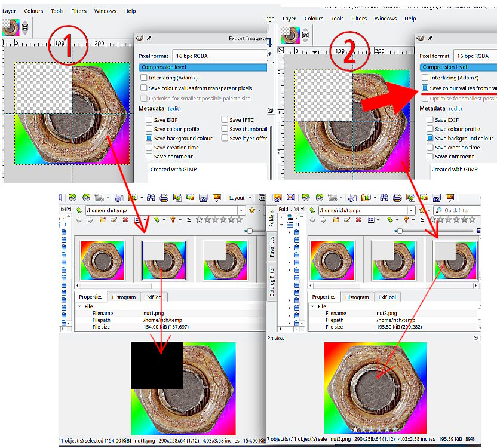The height and width of the screenshot is (448, 497).
Task: Open Windows menu in second GIMP window
Action: click(385, 19)
